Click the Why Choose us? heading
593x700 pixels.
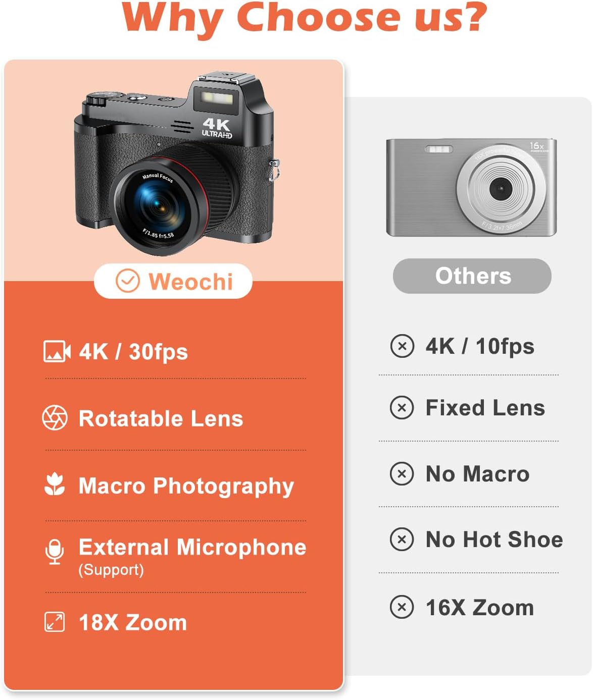tap(305, 18)
